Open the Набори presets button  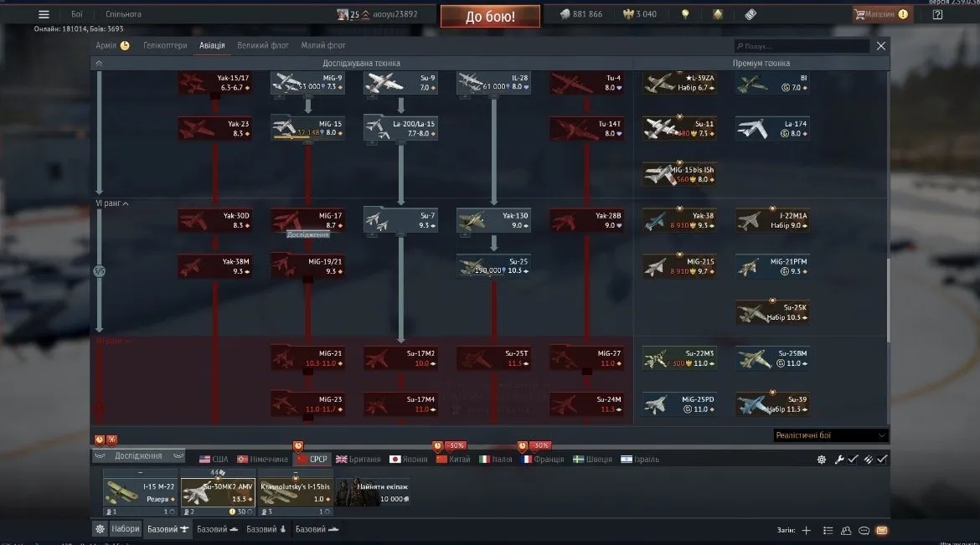pos(125,529)
